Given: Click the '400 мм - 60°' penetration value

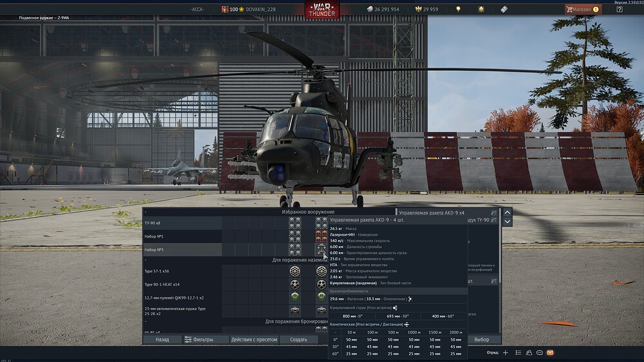Looking at the screenshot, I should coord(443,316).
